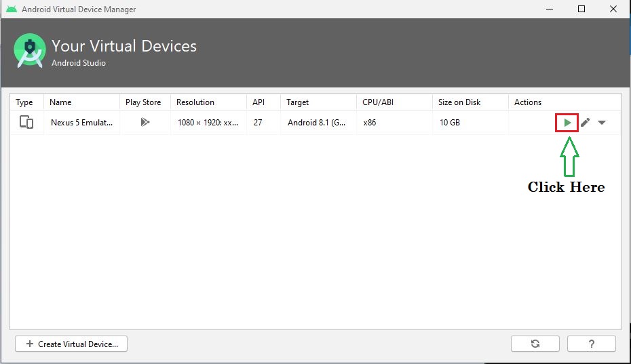Open help with the question mark button
This screenshot has width=631, height=364.
tap(591, 344)
